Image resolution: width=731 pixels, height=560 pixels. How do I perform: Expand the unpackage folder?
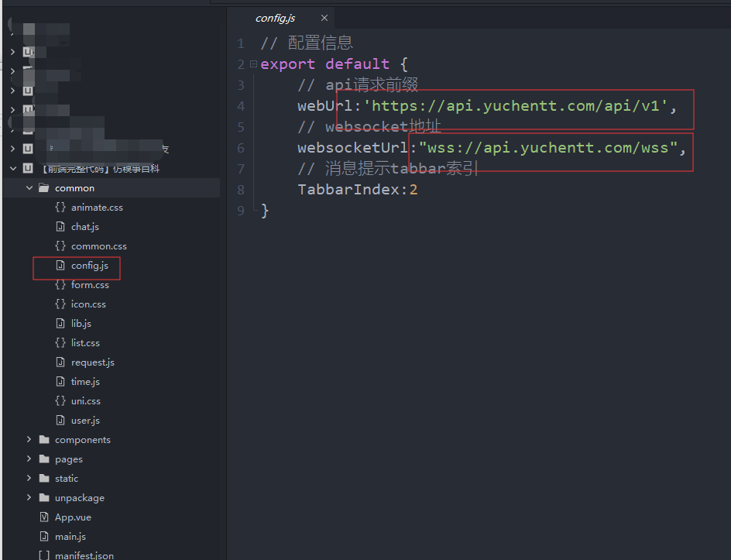[29, 497]
